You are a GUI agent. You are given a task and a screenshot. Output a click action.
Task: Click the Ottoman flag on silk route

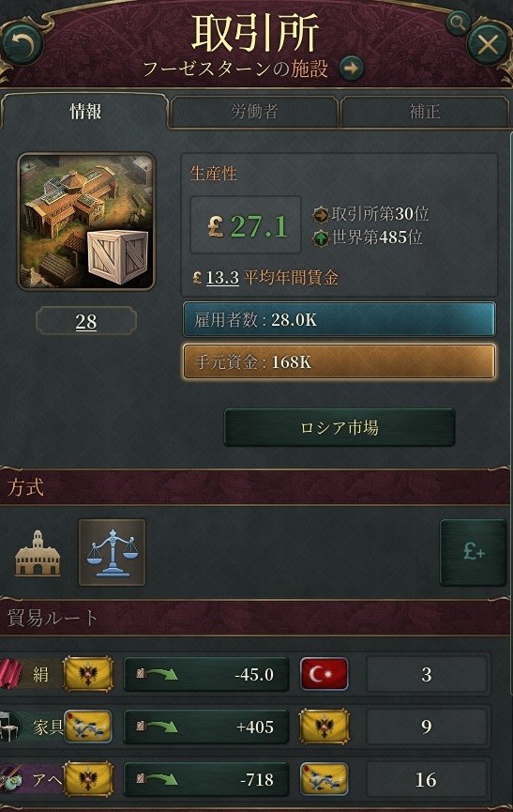point(324,674)
